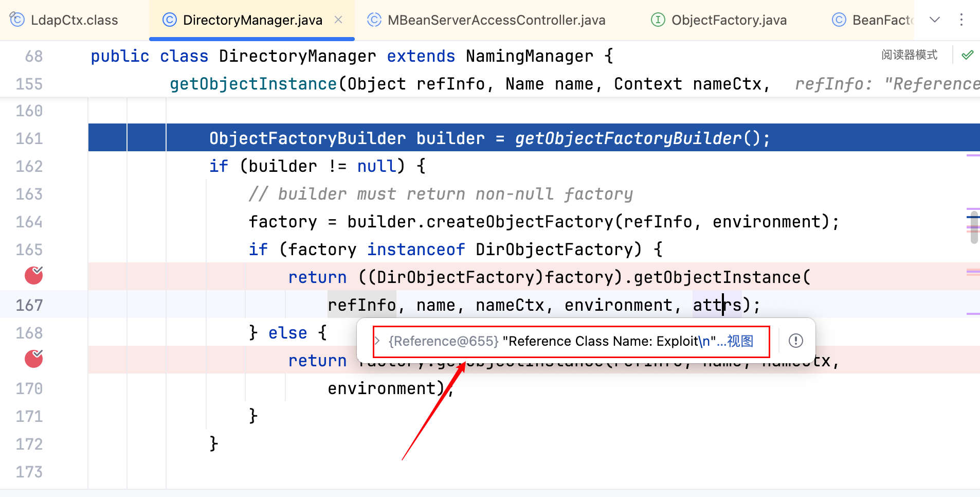Click the LdapCtx.class file icon
The image size is (980, 497).
tap(17, 20)
